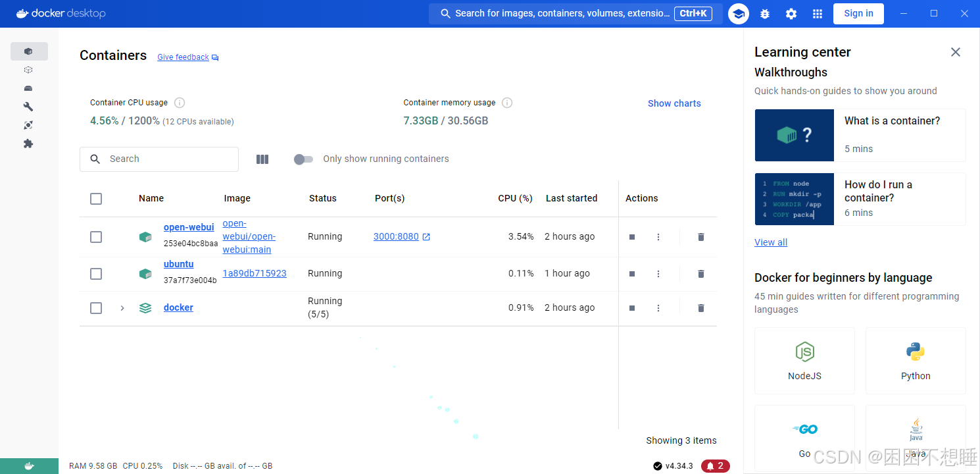
Task: Open image link 1a89db715923
Action: 255,273
